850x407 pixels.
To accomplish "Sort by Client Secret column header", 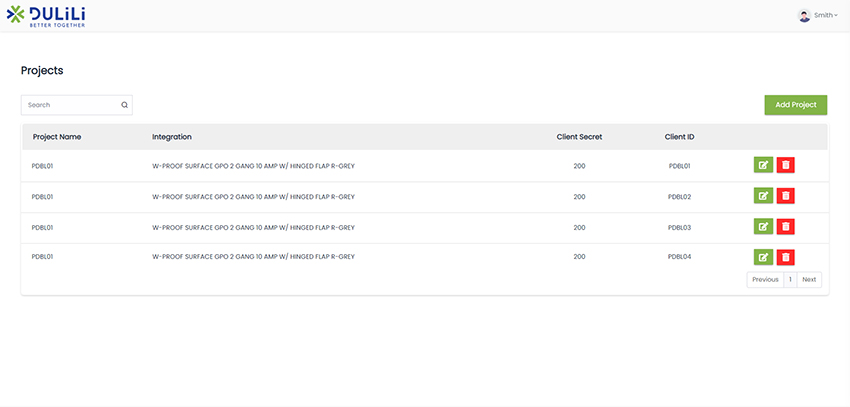I will pyautogui.click(x=579, y=137).
